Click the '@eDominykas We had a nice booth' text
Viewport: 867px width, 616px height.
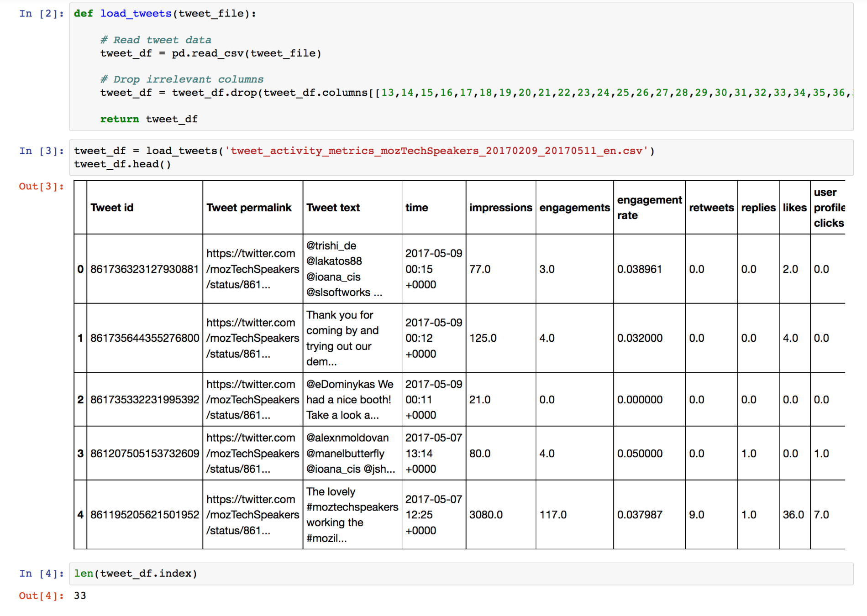[350, 400]
